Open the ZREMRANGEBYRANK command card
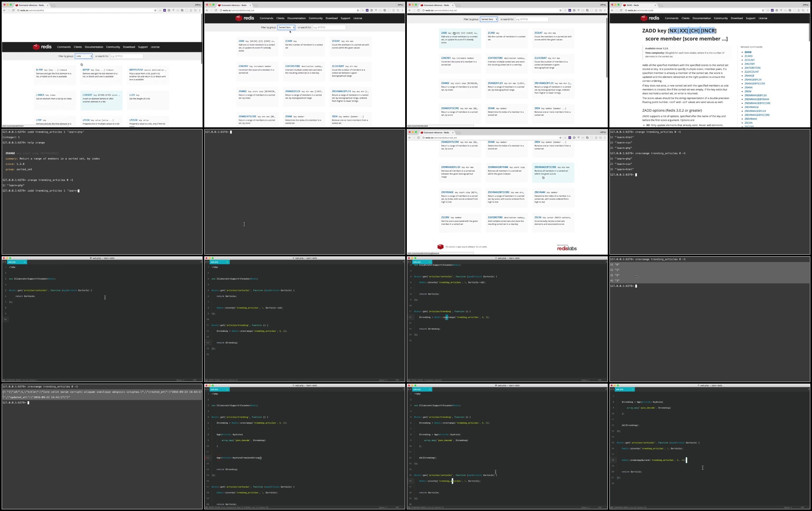Viewport: 812px width, 511px height. click(x=507, y=173)
